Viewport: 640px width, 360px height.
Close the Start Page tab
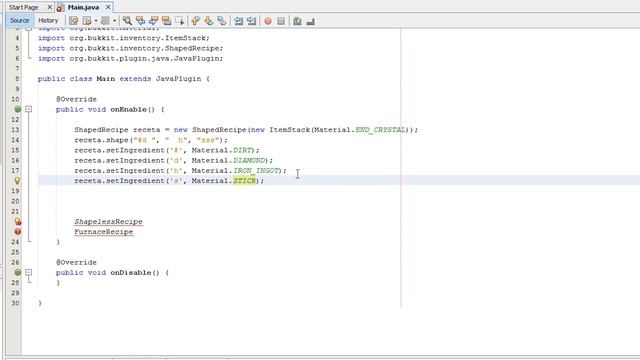[49, 7]
